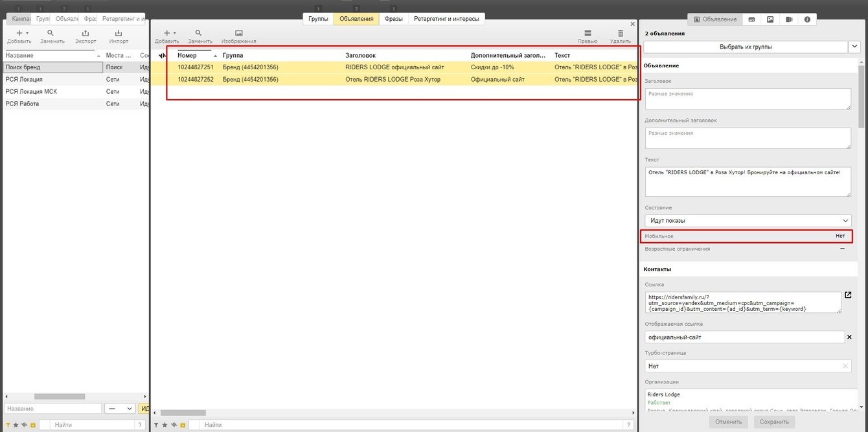The image size is (868, 432).
Task: Click into the Заголовок text field
Action: [x=748, y=98]
